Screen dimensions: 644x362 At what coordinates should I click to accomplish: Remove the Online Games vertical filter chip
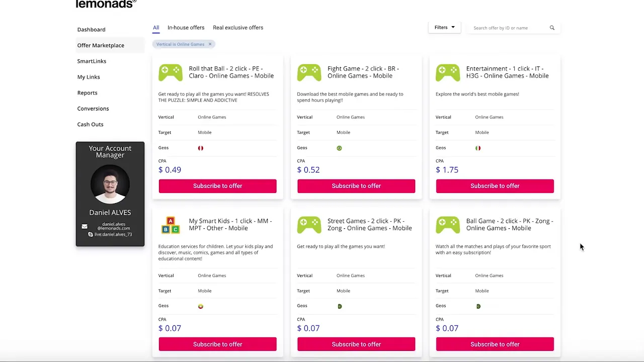pos(210,44)
